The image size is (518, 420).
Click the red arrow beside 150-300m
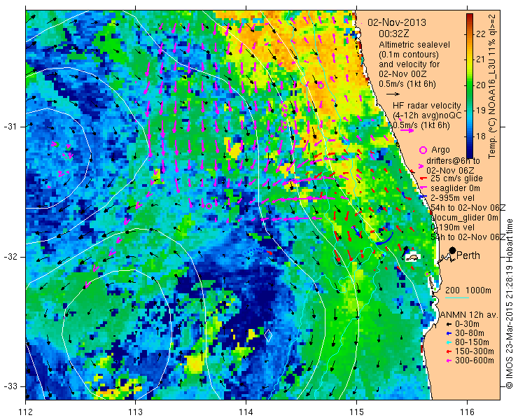449,351
